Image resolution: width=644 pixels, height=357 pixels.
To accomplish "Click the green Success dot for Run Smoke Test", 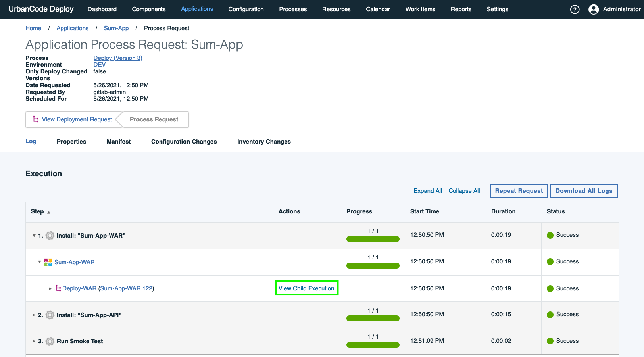I will pyautogui.click(x=550, y=341).
